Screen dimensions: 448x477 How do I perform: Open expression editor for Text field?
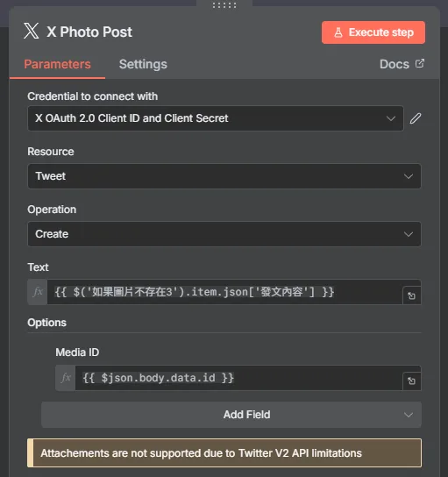[x=411, y=295]
